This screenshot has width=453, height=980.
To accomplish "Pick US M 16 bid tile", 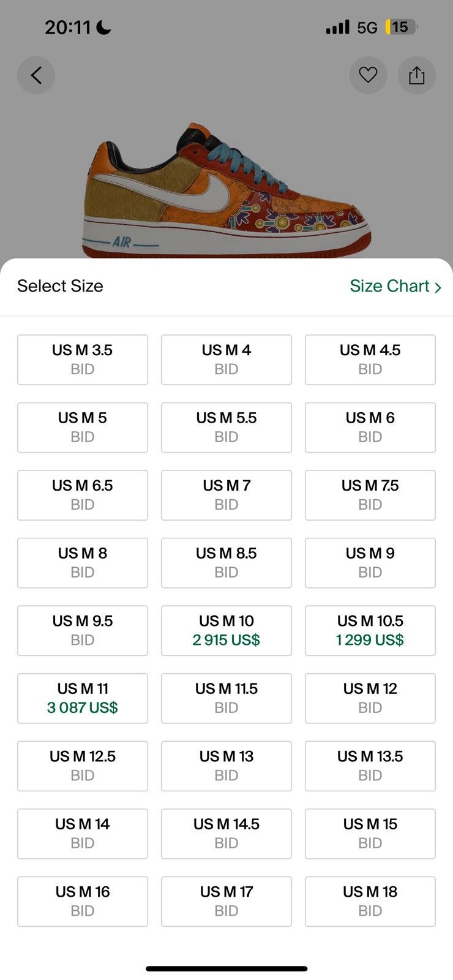I will click(83, 901).
